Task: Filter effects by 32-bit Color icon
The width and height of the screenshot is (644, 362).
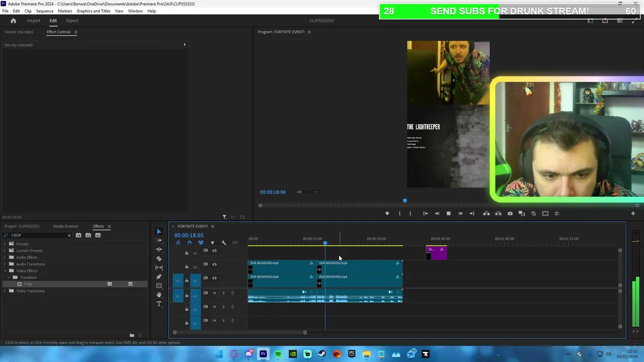Action: click(88, 235)
